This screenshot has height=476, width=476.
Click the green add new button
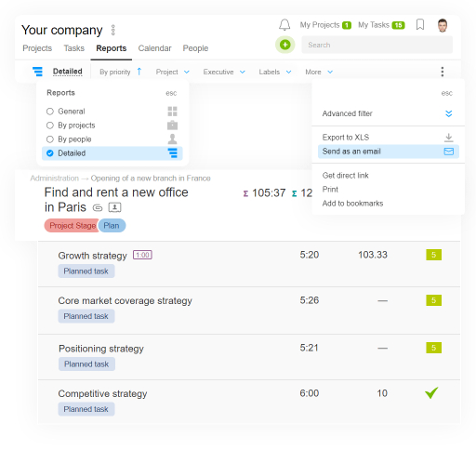285,45
